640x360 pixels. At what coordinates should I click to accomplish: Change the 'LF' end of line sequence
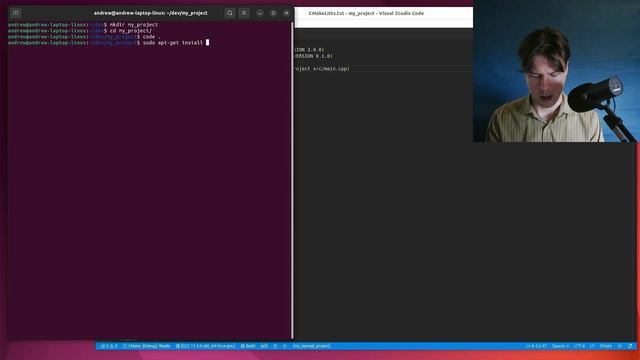592,346
